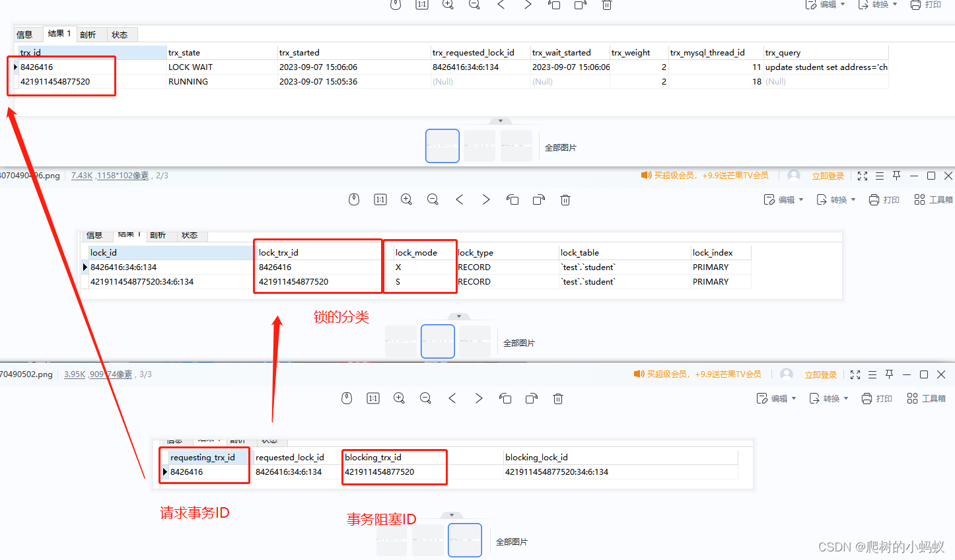Open 编辑 dropdown in the 2/3 viewer
Image resolution: width=955 pixels, height=560 pixels.
coord(783,199)
